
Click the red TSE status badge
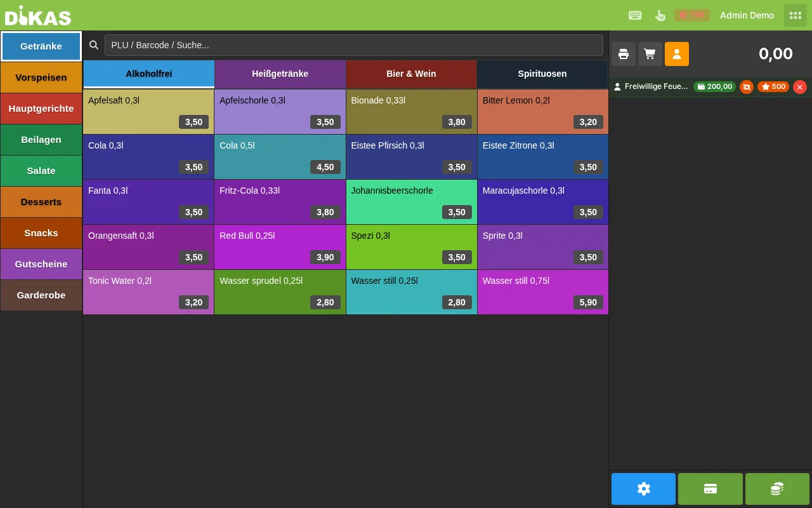692,15
